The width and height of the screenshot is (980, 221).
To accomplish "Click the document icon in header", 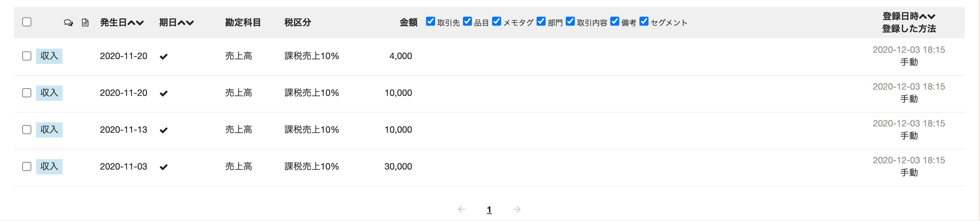I will [x=85, y=23].
